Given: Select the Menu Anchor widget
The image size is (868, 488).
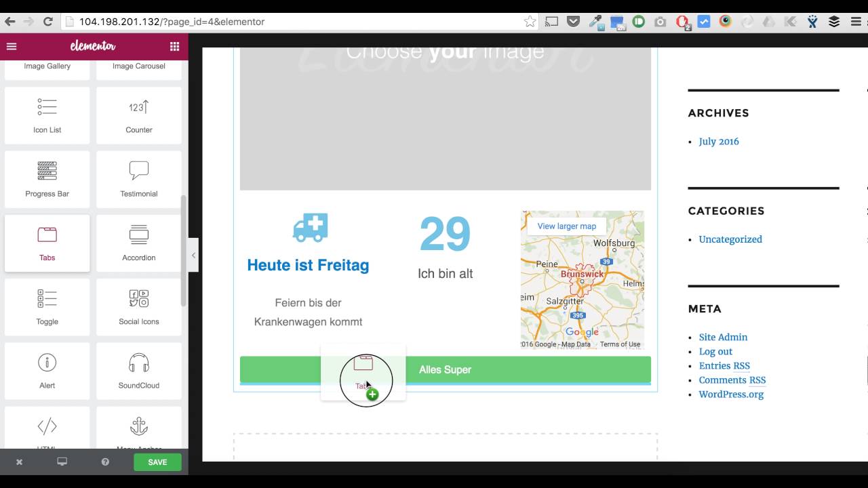Looking at the screenshot, I should tap(139, 428).
